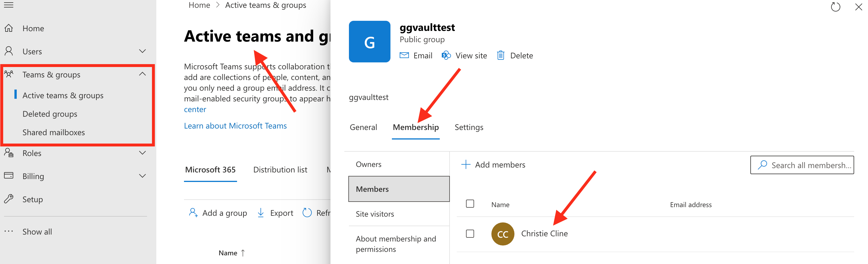This screenshot has width=868, height=264.
Task: Select the View site icon
Action: click(x=446, y=55)
